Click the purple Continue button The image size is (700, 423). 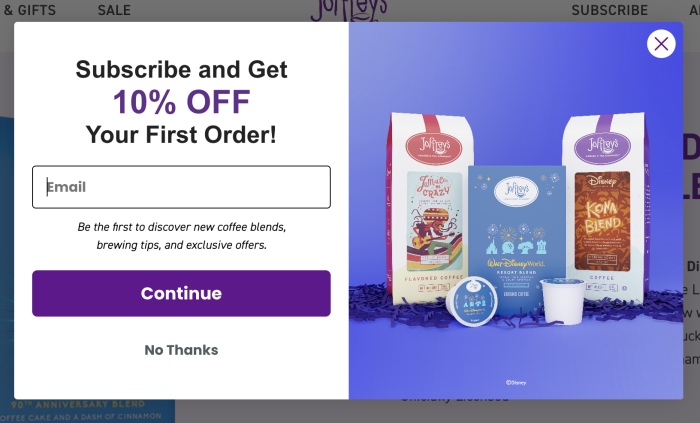181,293
